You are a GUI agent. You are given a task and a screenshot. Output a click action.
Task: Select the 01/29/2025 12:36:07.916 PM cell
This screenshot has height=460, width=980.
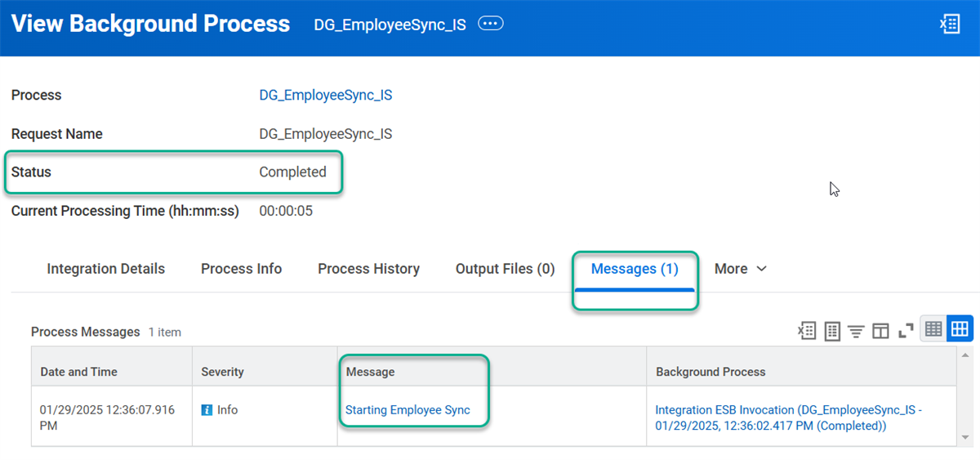pyautogui.click(x=111, y=418)
